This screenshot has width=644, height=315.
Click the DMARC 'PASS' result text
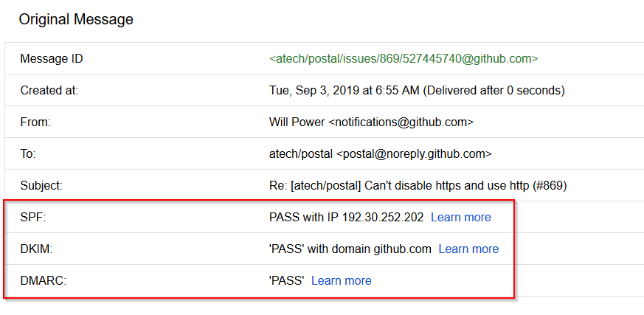[287, 280]
